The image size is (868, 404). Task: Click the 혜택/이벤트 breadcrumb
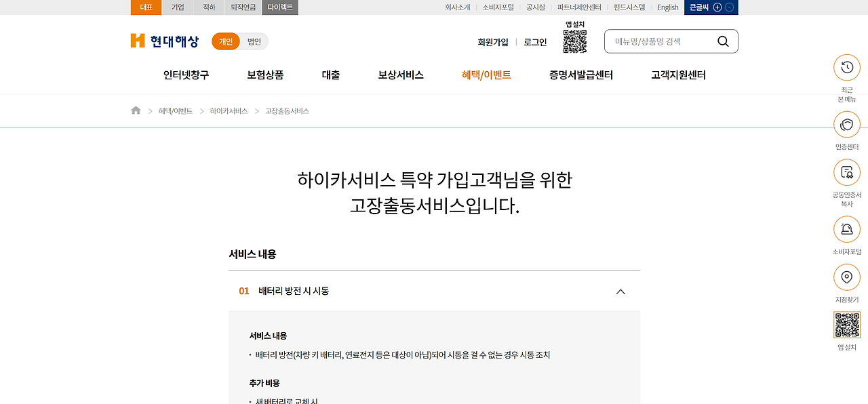[176, 110]
